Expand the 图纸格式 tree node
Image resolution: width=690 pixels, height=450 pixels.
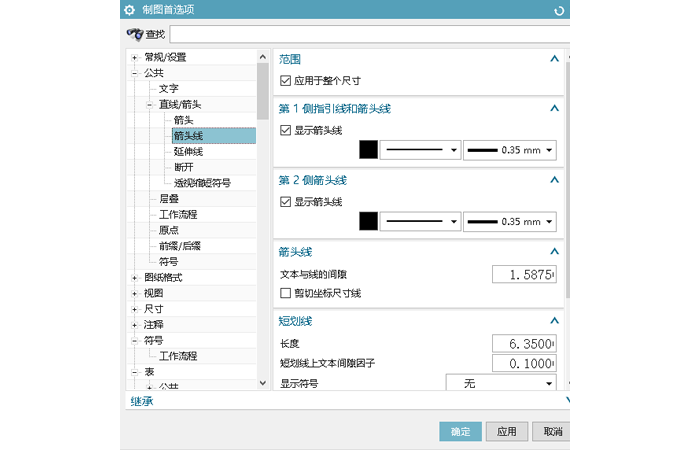(134, 278)
